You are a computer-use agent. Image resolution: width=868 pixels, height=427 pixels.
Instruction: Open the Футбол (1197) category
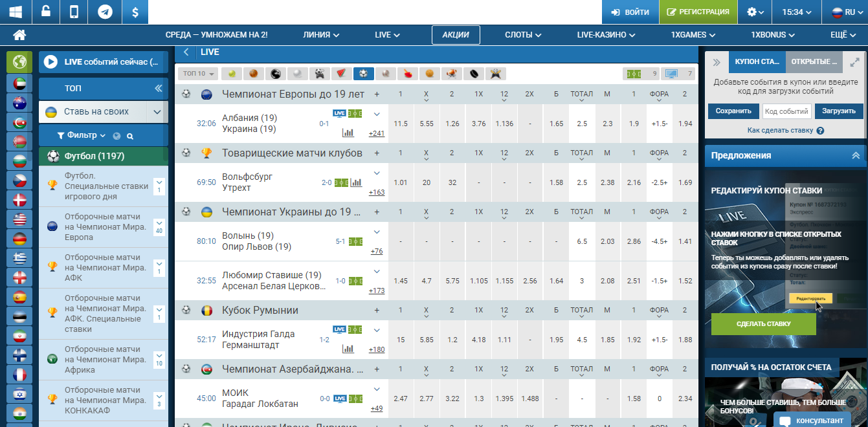(x=104, y=156)
